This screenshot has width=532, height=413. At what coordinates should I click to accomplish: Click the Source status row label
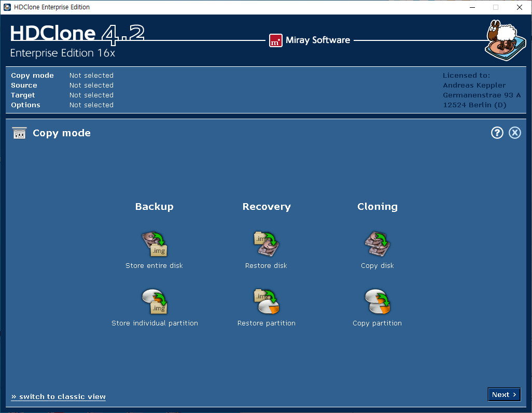coord(24,86)
